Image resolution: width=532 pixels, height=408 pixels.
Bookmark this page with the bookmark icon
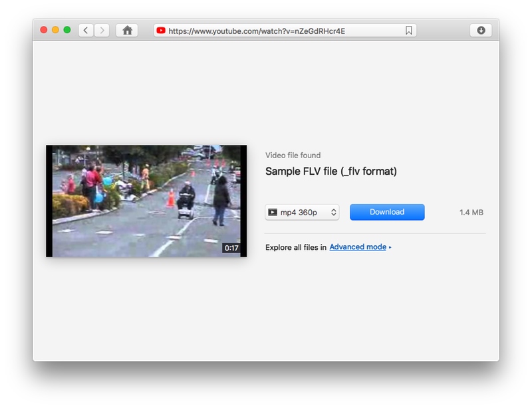(409, 31)
